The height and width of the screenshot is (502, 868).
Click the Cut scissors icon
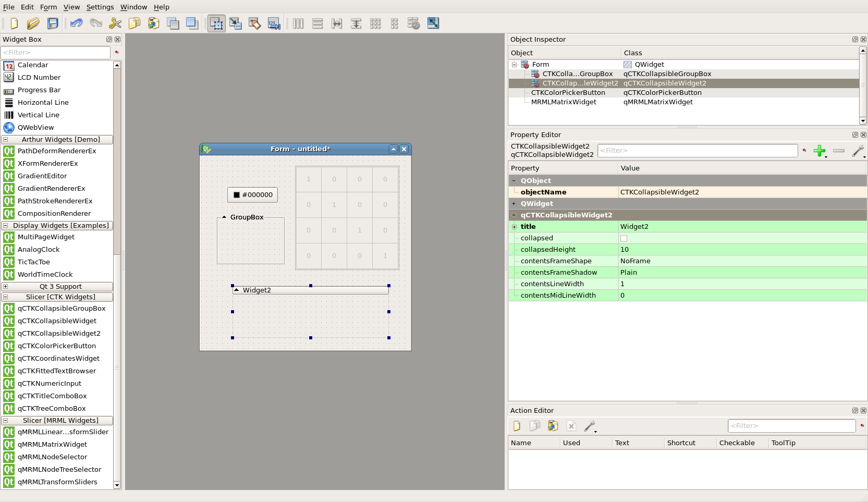(x=115, y=23)
